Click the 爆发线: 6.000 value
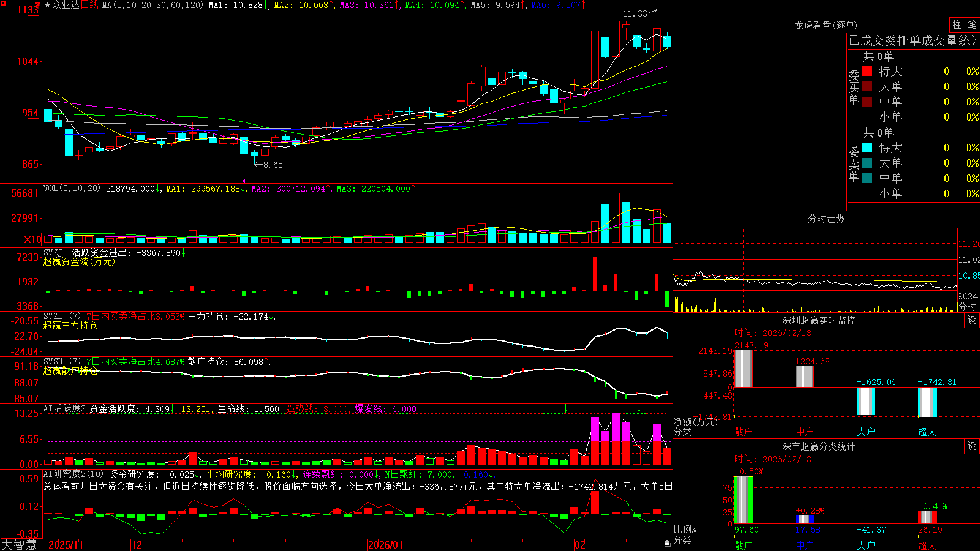 coord(386,409)
